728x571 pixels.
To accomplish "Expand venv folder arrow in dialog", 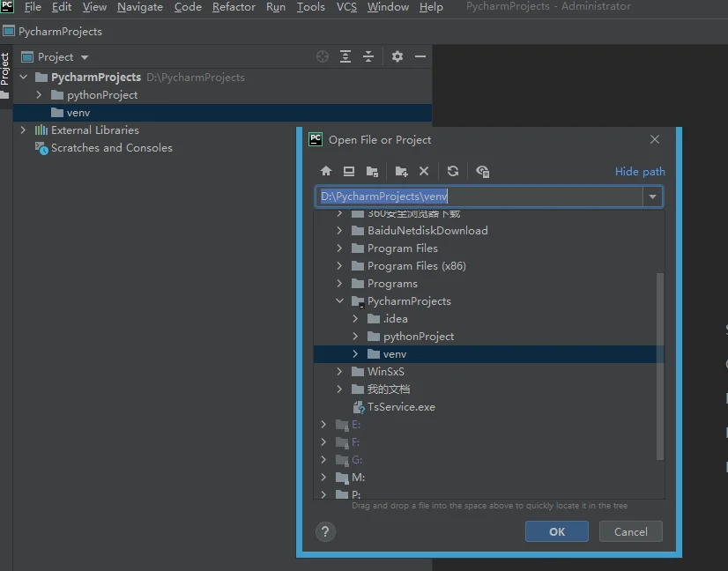I will [355, 353].
